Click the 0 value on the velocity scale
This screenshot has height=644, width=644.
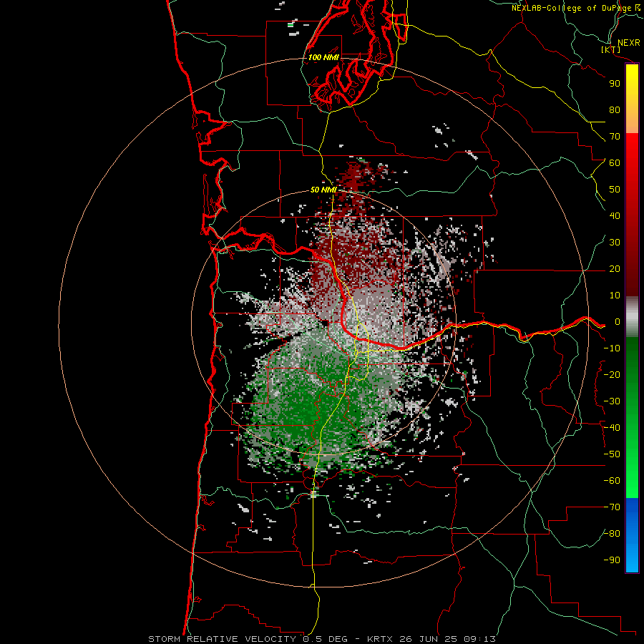(618, 322)
